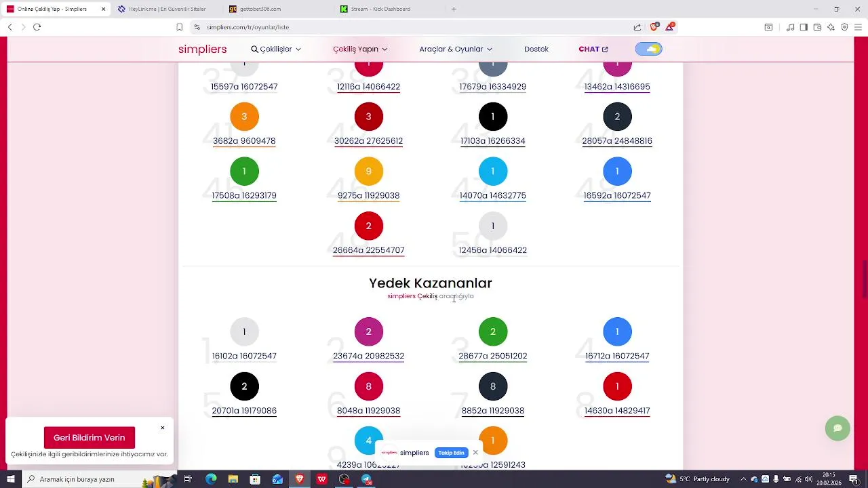The image size is (868, 488).
Task: Open winner link 16102a 16072547
Action: pos(244,356)
